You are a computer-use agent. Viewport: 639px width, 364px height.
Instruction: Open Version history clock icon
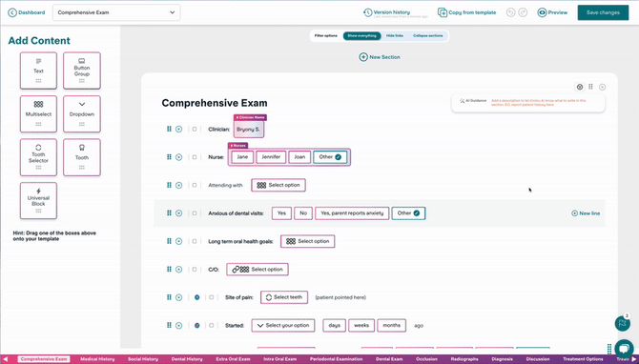pos(367,12)
